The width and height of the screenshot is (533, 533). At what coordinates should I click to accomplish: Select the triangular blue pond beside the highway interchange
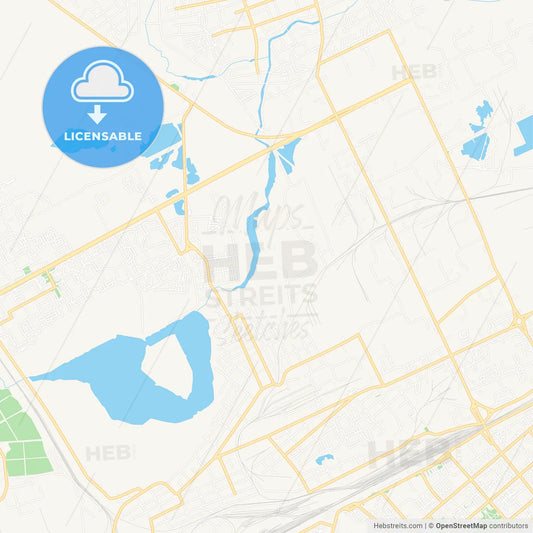[x=288, y=155]
